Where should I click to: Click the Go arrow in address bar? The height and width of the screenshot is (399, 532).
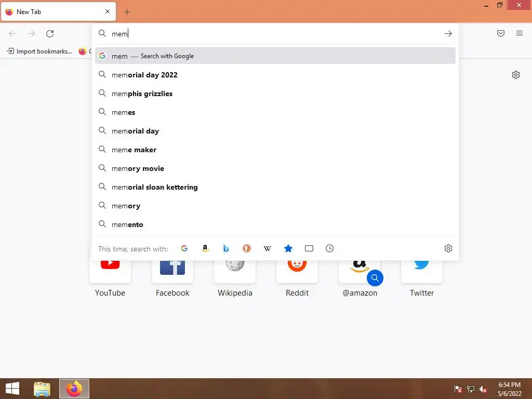[x=448, y=34]
